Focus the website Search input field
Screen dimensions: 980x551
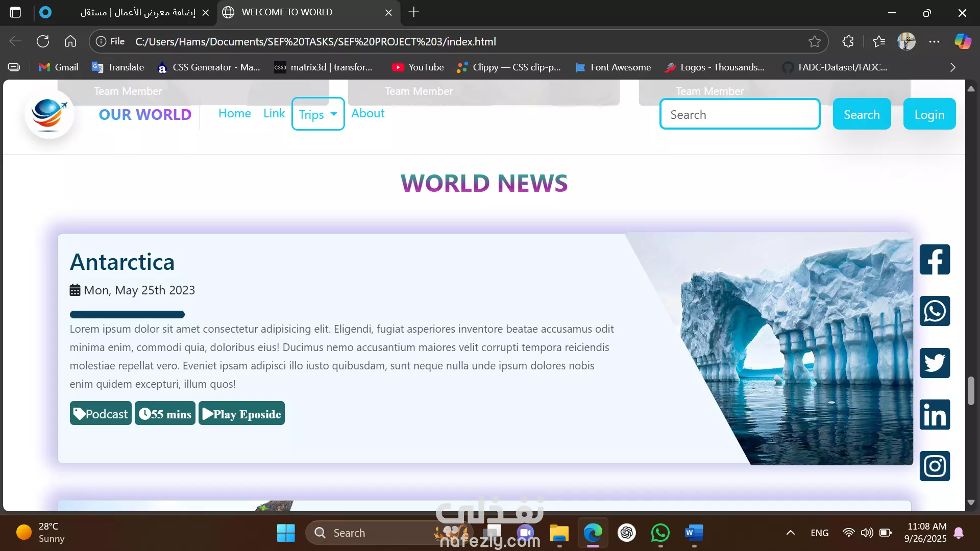[x=740, y=114]
